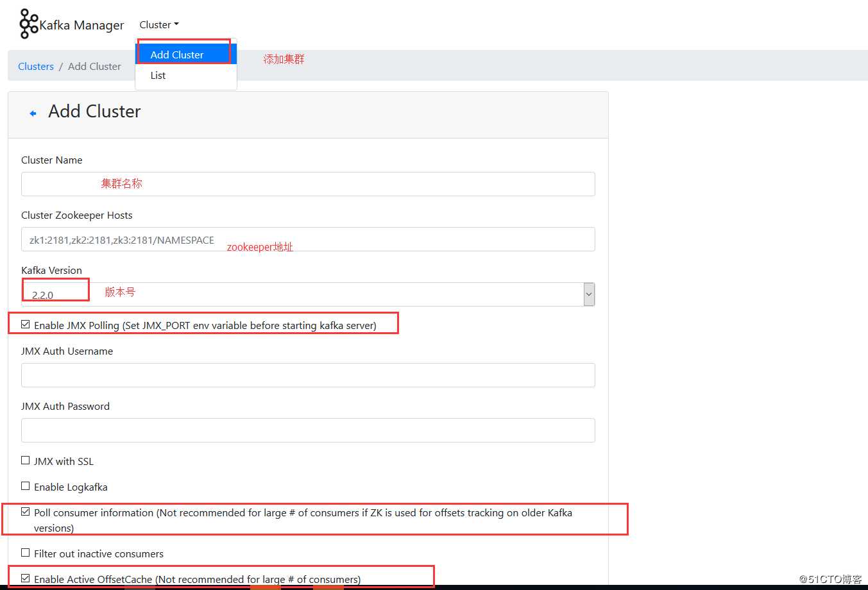Enable JMX with SSL checkbox
The width and height of the screenshot is (868, 590).
(26, 460)
